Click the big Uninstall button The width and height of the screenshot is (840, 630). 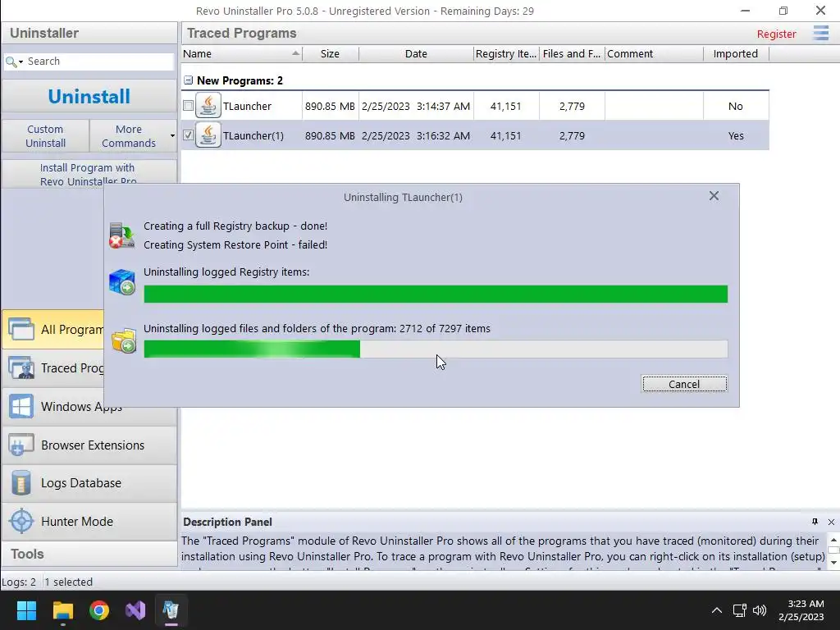tap(89, 97)
